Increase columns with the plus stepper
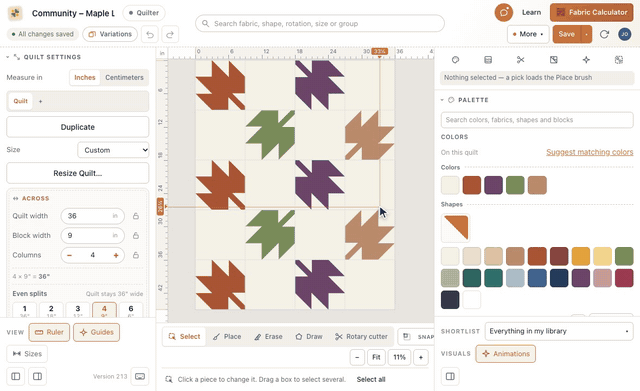Viewport: 640px width, 391px height. tap(116, 255)
